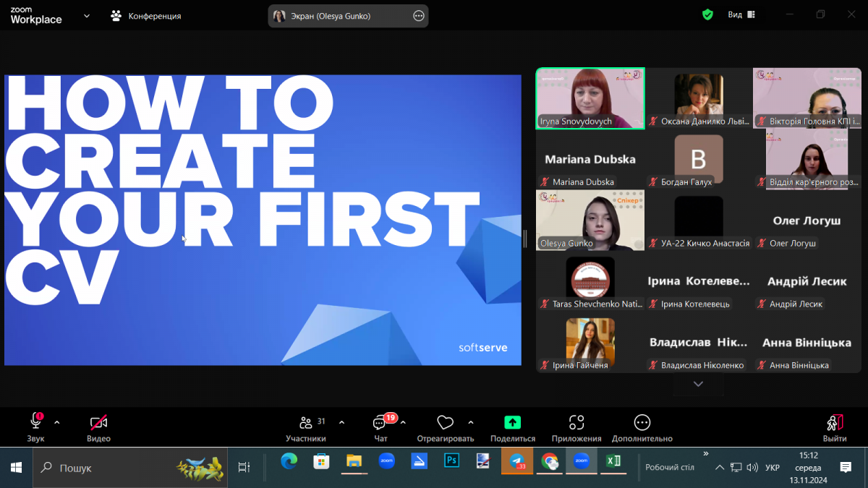
Task: Click the green encryption shield icon
Action: [x=707, y=14]
